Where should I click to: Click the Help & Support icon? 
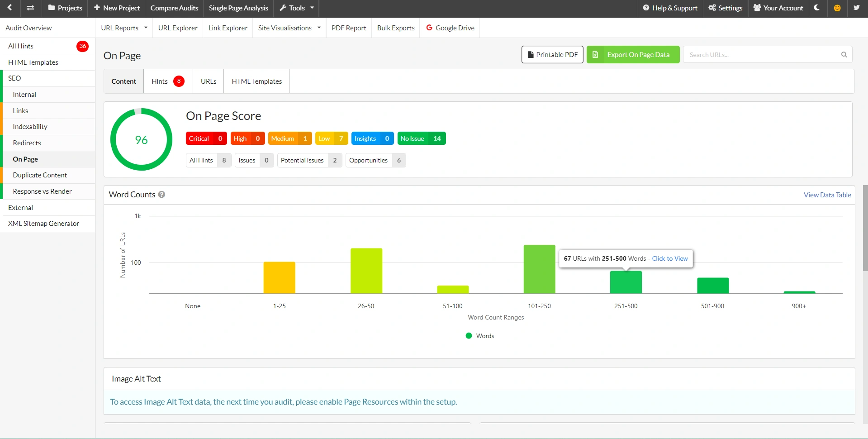pos(645,8)
